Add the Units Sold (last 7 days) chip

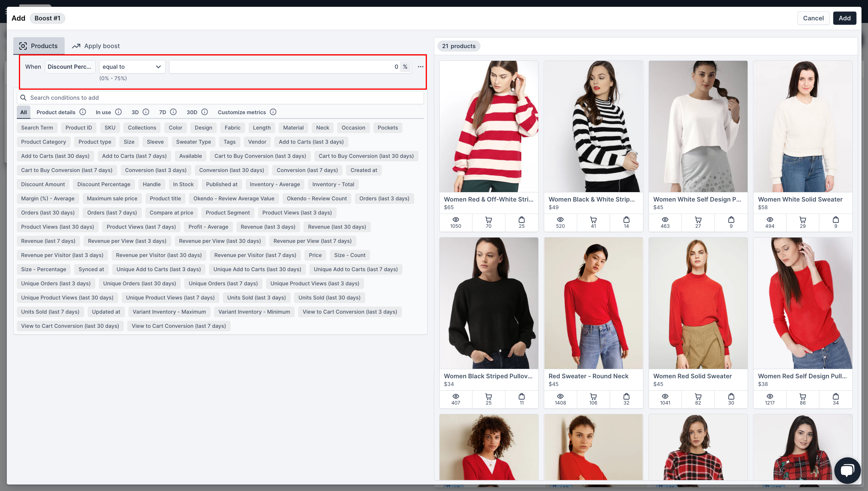(x=50, y=312)
